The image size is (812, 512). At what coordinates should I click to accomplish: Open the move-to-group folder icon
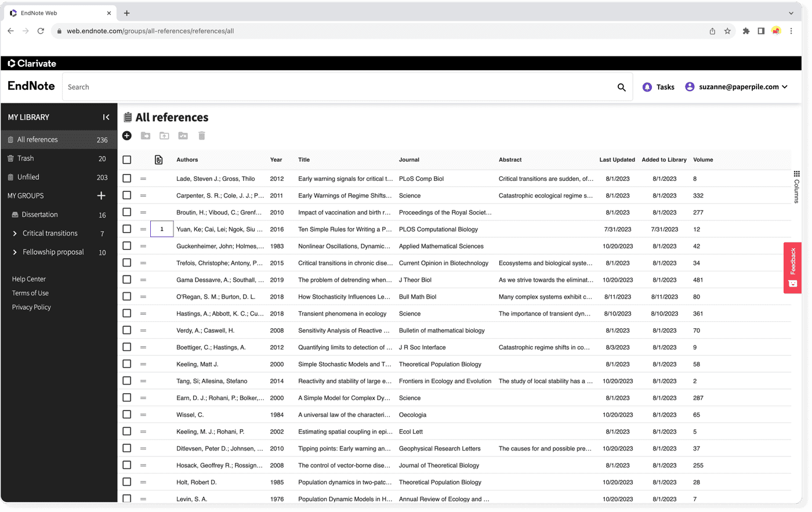point(145,135)
